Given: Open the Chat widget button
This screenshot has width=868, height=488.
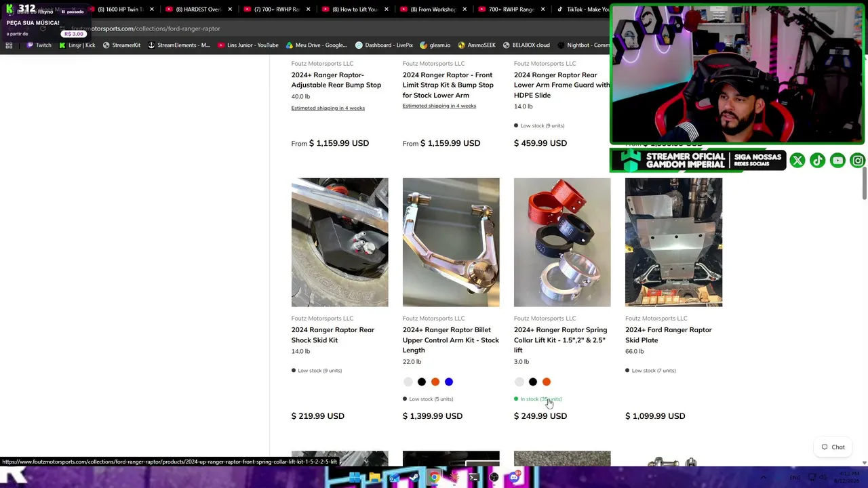Looking at the screenshot, I should (833, 447).
